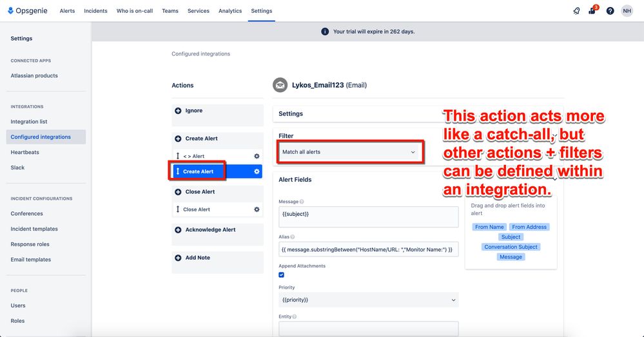Screen dimensions: 644x337
Task: Open Heartbeats in sidebar
Action: [24, 152]
